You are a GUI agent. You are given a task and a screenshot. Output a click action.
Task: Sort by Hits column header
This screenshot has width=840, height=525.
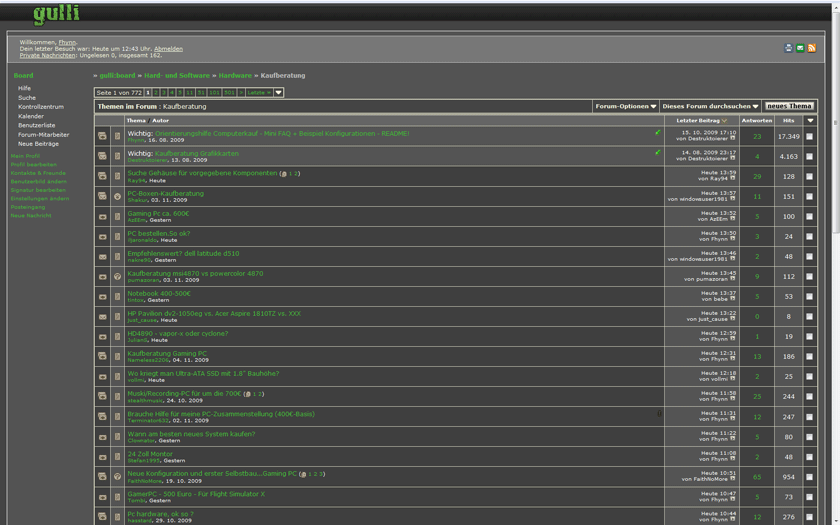pos(789,121)
